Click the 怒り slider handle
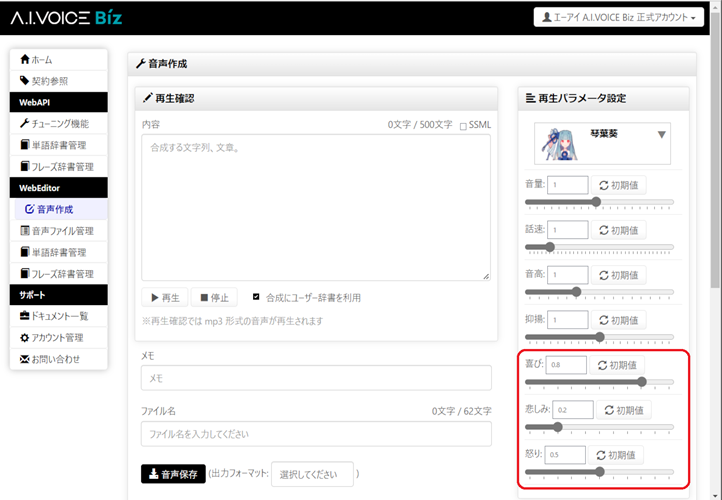Viewport: 722px width, 500px height. 600,471
